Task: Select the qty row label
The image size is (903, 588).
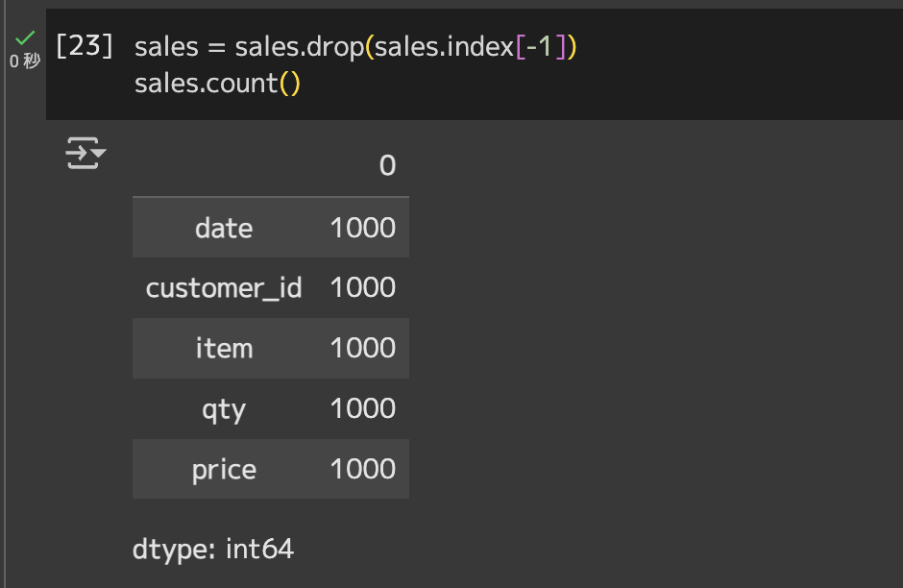Action: click(224, 409)
